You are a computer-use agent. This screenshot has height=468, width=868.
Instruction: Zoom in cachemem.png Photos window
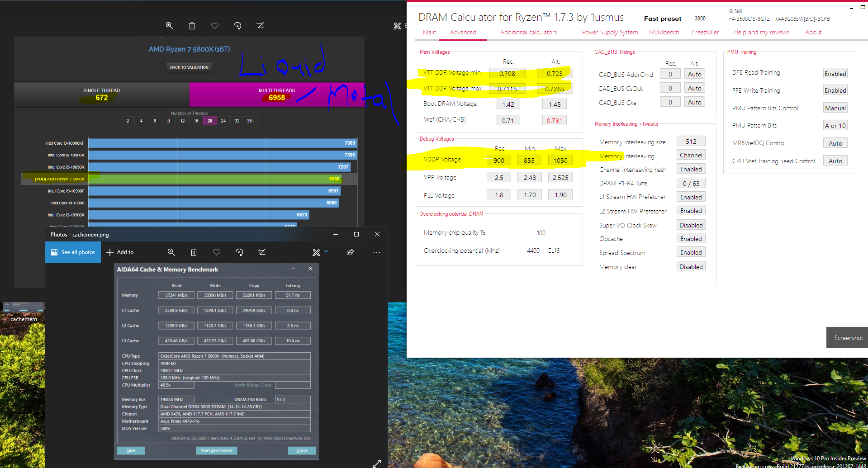pos(171,252)
